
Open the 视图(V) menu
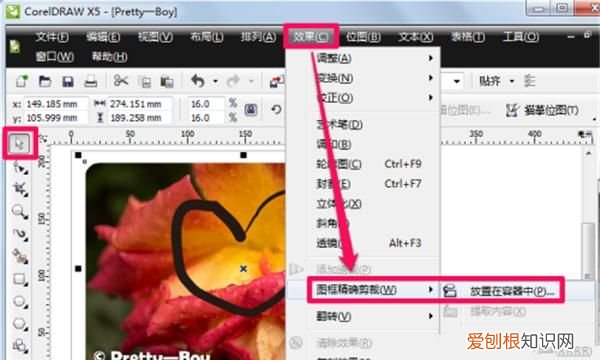[x=155, y=37]
